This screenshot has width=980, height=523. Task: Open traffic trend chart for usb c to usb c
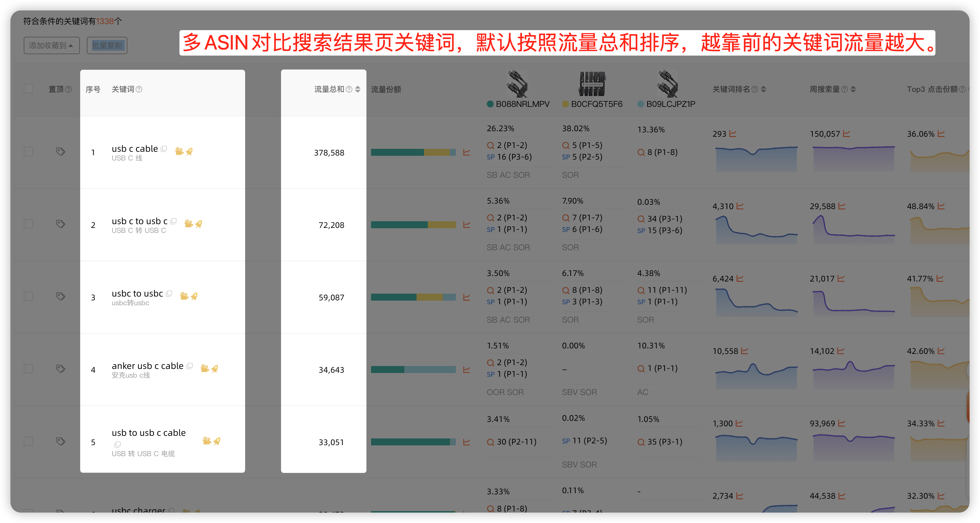point(467,225)
